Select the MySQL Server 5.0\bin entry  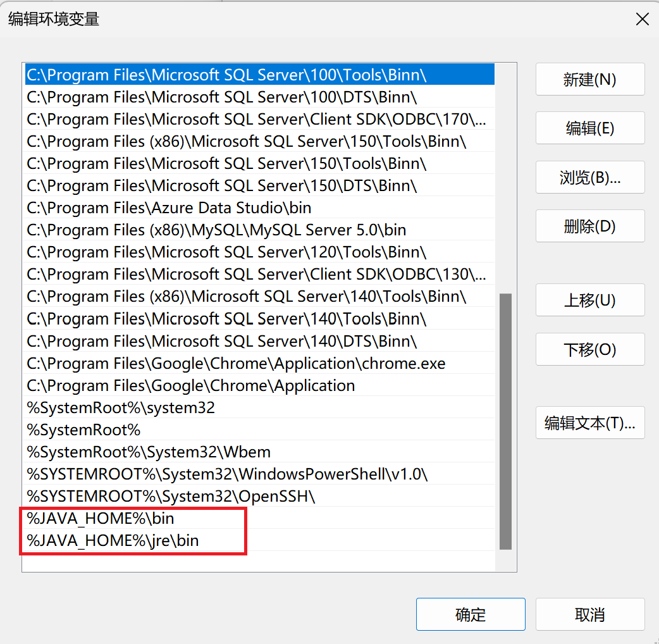coord(260,230)
